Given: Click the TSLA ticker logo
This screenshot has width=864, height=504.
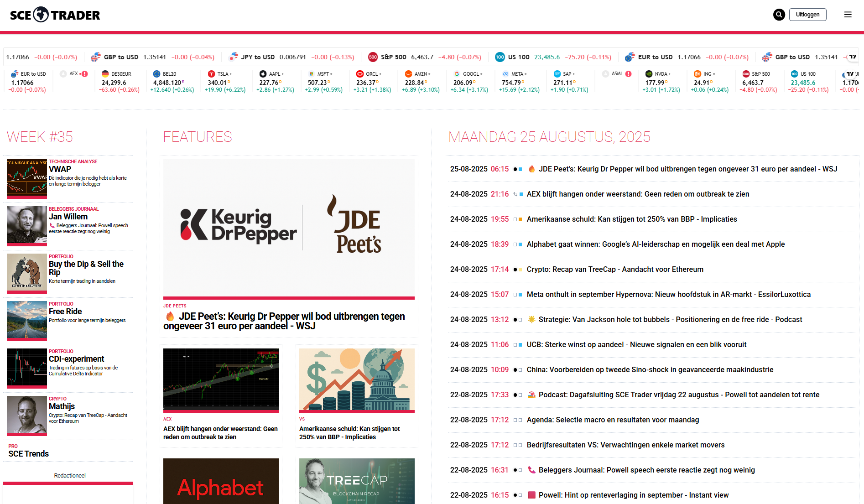Looking at the screenshot, I should 211,74.
